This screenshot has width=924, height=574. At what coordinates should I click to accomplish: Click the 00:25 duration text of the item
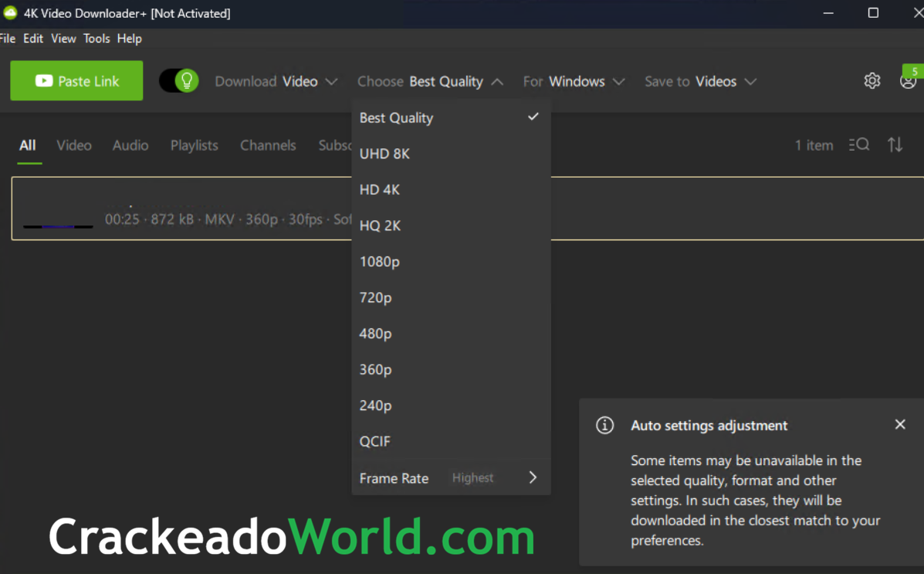(122, 219)
